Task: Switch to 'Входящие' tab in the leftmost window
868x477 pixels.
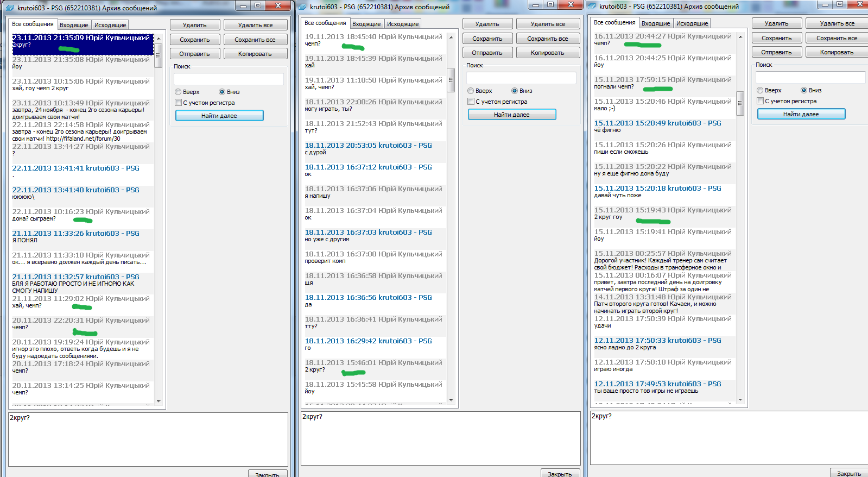Action: (74, 25)
